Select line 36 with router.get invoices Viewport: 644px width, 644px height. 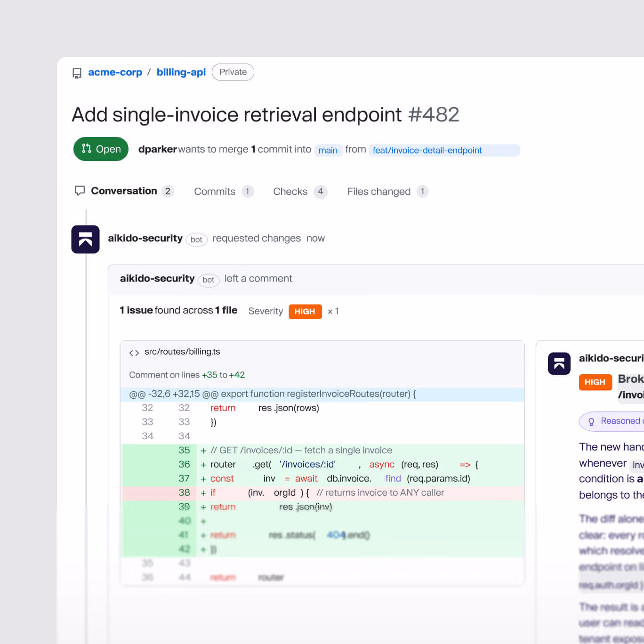click(322, 465)
